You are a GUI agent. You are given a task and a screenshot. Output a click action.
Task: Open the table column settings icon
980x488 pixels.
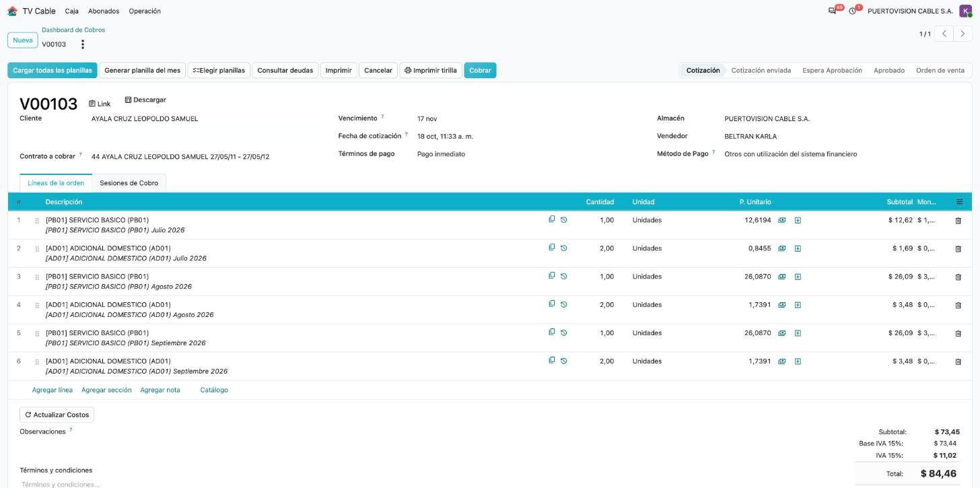959,202
